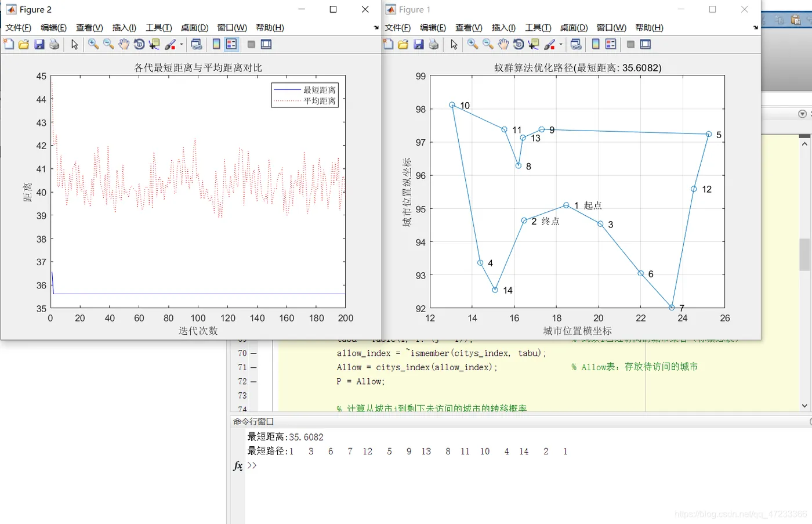Click the editor vertical scrollbar thumb

(x=804, y=254)
